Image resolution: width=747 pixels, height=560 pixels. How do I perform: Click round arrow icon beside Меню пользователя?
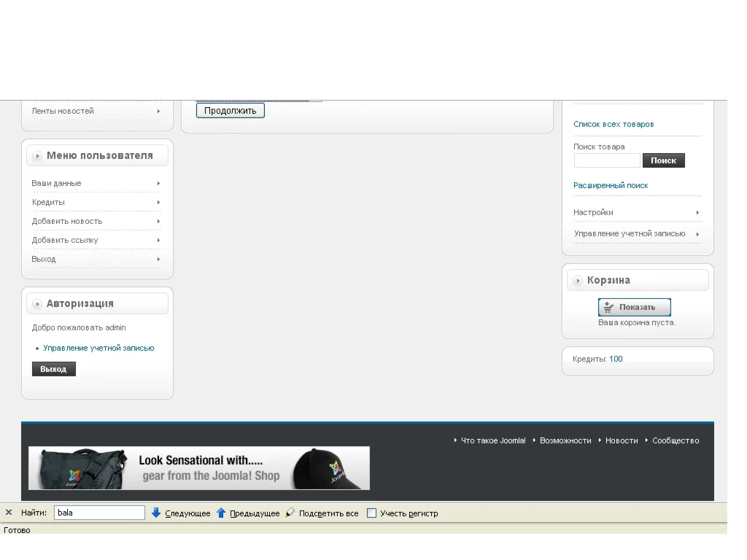[x=37, y=156]
